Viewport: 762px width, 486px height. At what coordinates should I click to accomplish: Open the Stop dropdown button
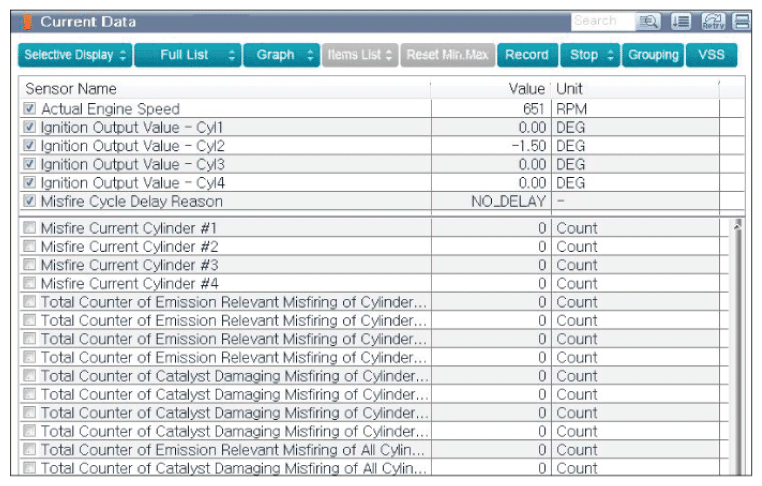pyautogui.click(x=590, y=55)
